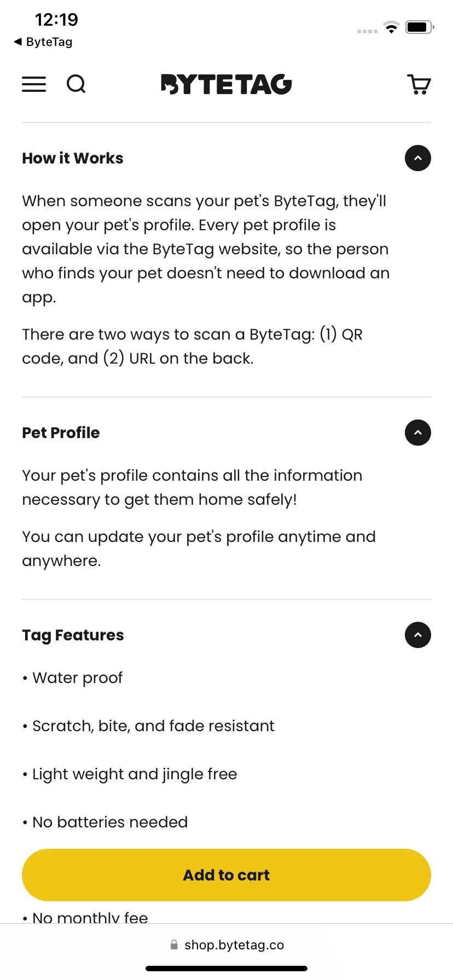Tap the search magnifier icon

click(76, 84)
